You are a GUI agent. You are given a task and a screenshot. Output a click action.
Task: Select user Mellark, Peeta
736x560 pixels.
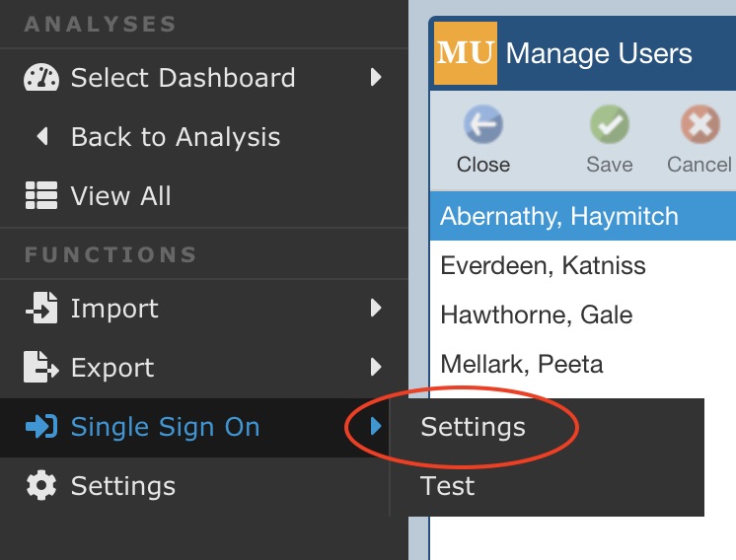pos(582,364)
